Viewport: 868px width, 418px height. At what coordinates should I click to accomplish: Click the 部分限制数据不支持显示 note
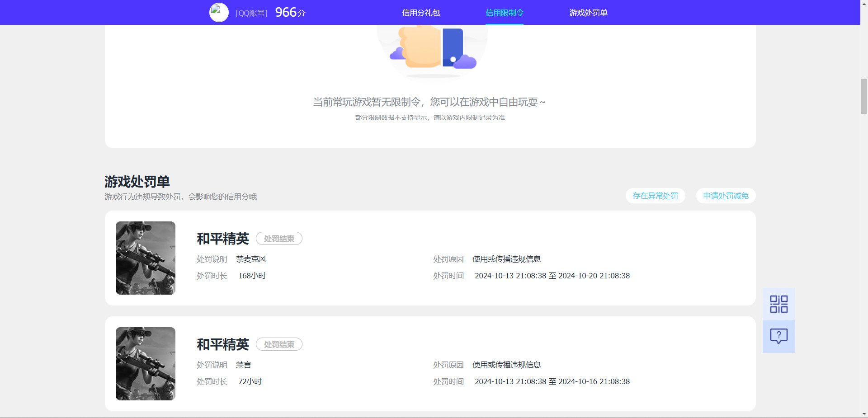tap(430, 117)
